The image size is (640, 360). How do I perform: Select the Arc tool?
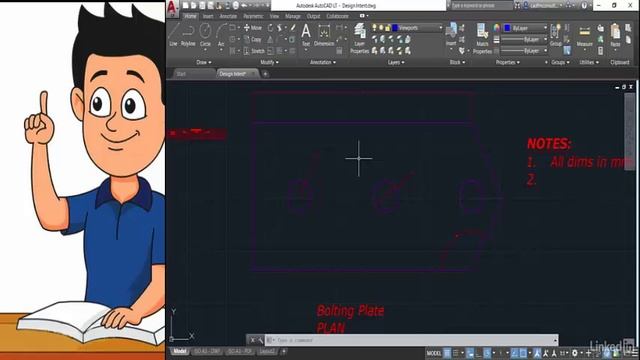(x=221, y=34)
